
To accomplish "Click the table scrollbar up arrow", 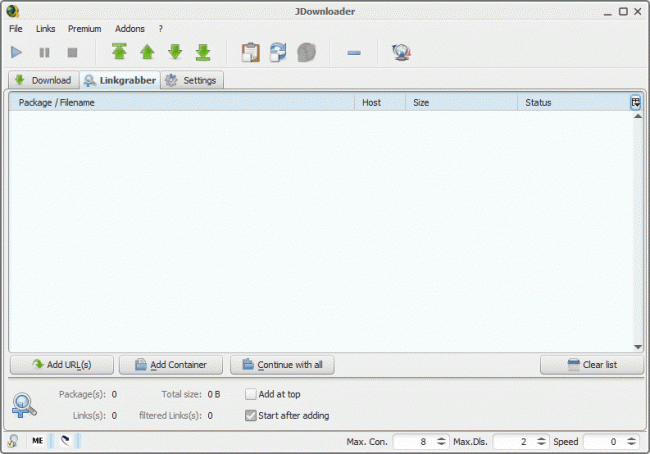I will tap(638, 116).
